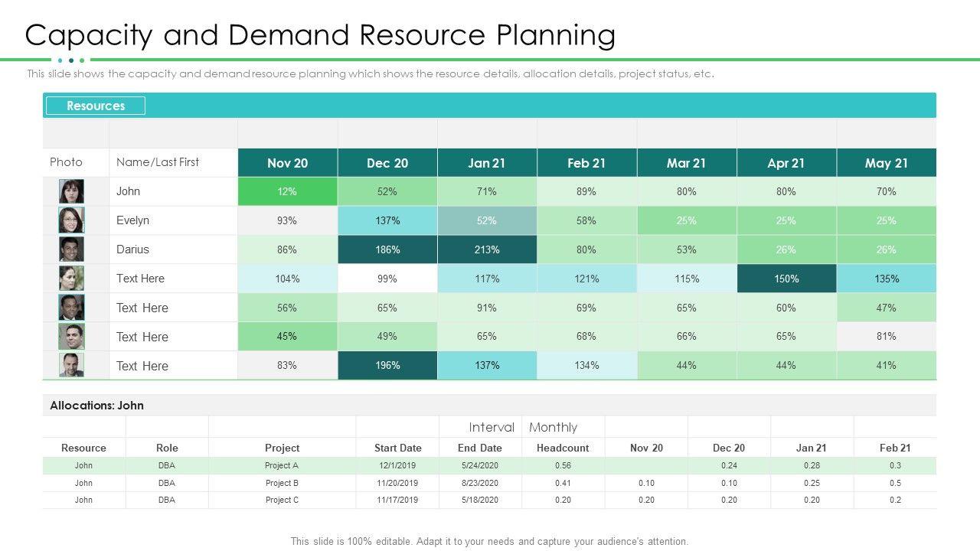Select Evelyn's 137% Dec 20 cell
The width and height of the screenshot is (980, 551).
click(x=387, y=220)
